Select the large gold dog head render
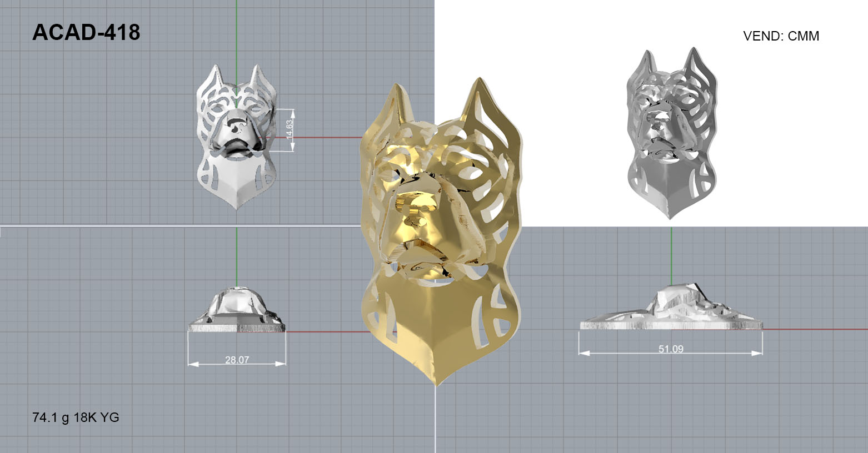This screenshot has height=453, width=868. point(442,230)
